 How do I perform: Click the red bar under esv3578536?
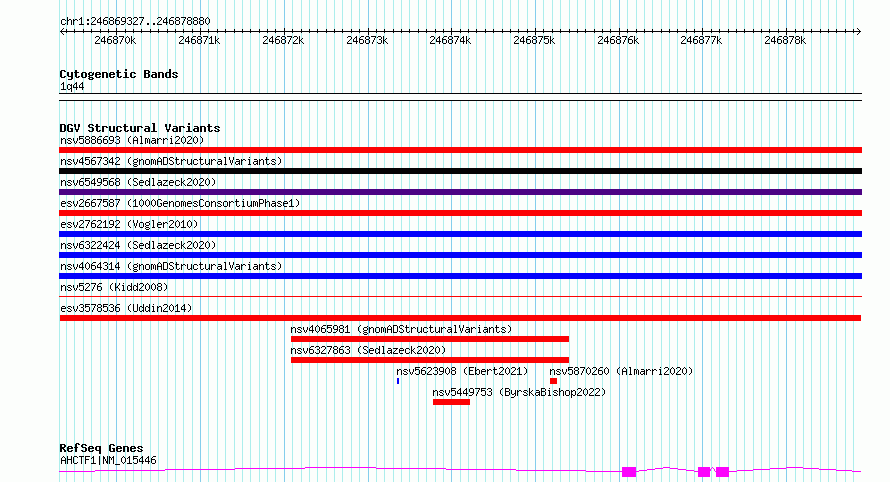460,318
